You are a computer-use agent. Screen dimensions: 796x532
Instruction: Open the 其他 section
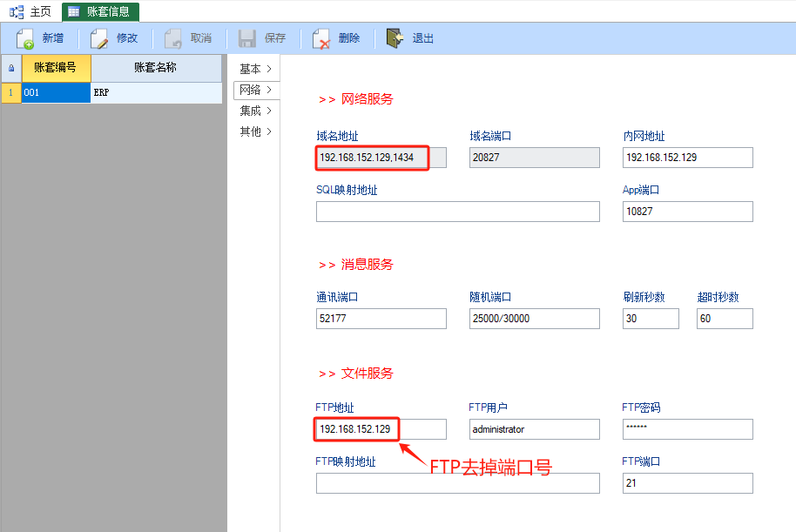(255, 131)
